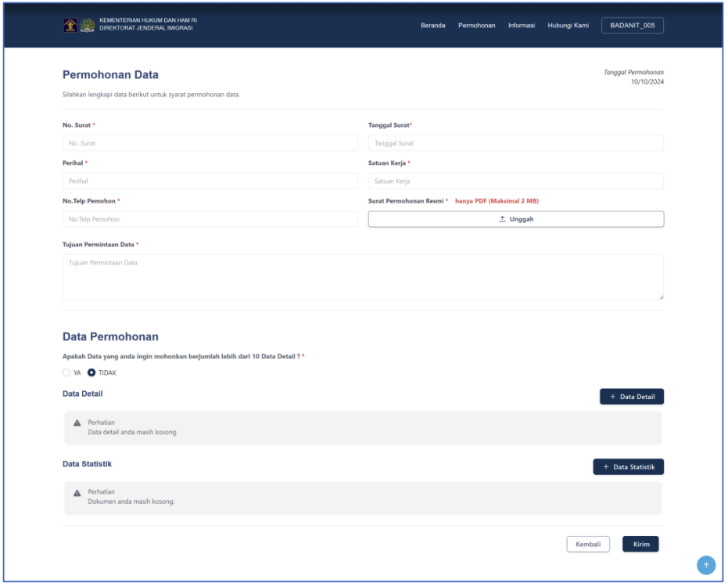
Task: Open the Hubungi Kami page
Action: pos(568,26)
